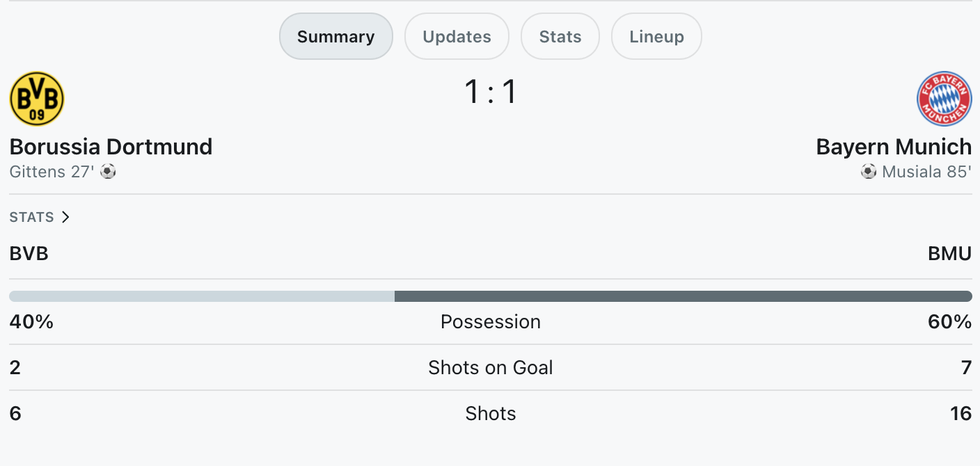Click the Possession stat label
980x466 pixels.
(490, 322)
